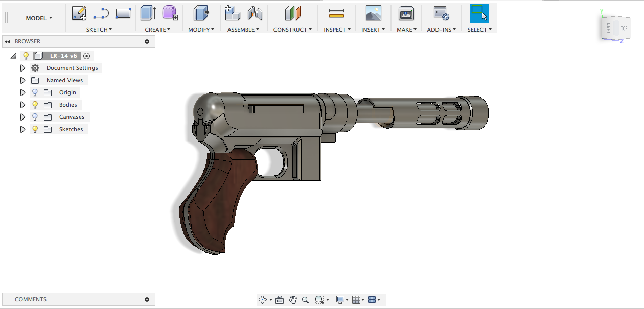Select the Create Sketch tool icon
This screenshot has width=644, height=309.
[x=79, y=13]
